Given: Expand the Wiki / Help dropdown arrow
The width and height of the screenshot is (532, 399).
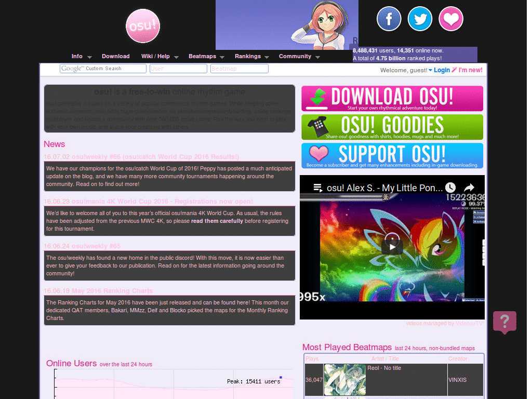Looking at the screenshot, I should [177, 57].
